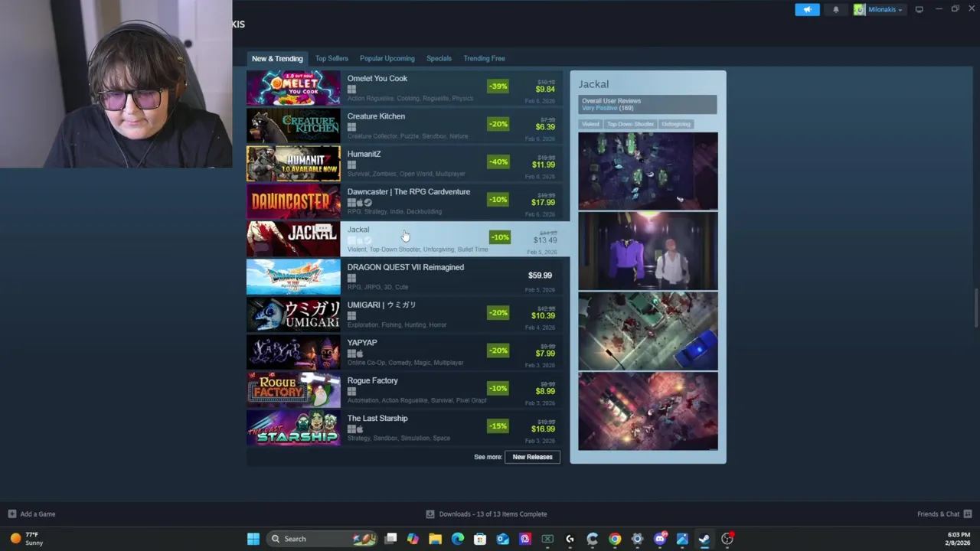Launch Microsoft Copilot from taskbar
980x551 pixels.
click(x=413, y=539)
